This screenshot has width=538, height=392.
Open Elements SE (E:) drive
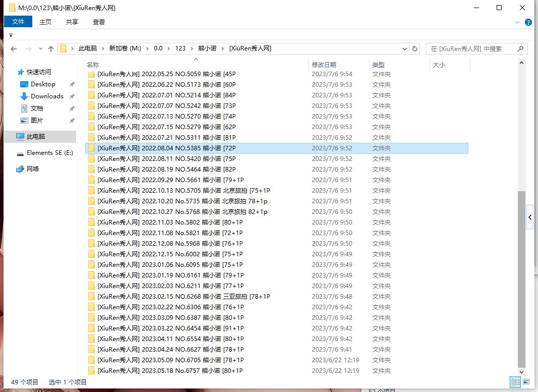(50, 153)
